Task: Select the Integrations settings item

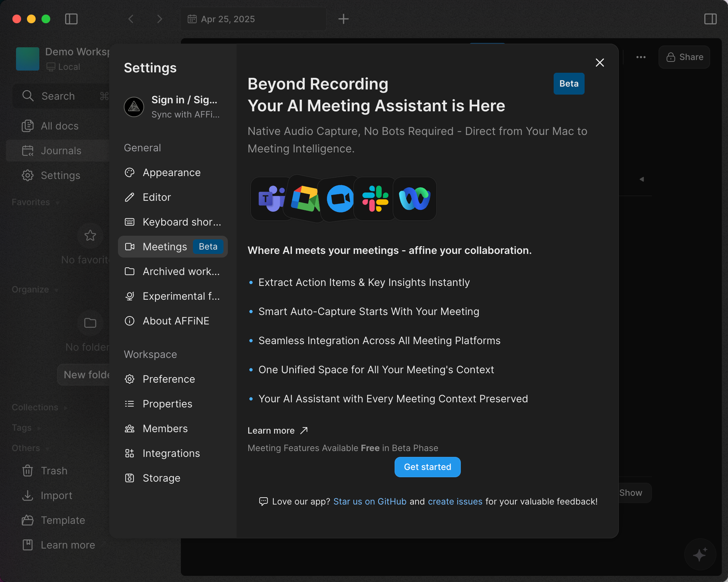Action: pos(171,453)
